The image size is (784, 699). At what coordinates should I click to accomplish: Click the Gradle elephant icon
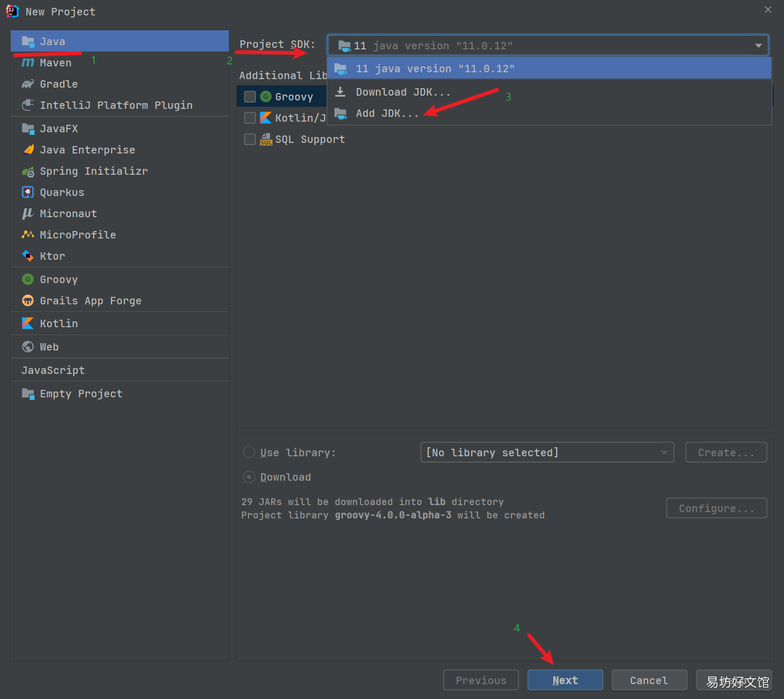[28, 84]
